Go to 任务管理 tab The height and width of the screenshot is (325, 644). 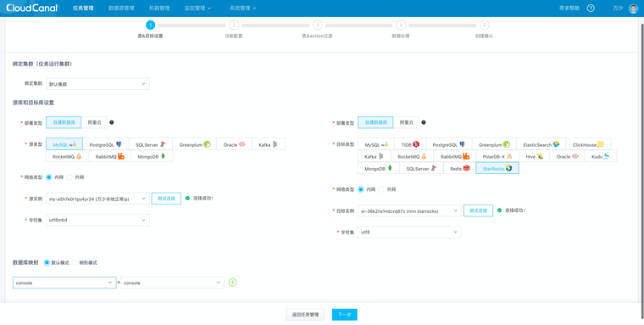tap(83, 8)
